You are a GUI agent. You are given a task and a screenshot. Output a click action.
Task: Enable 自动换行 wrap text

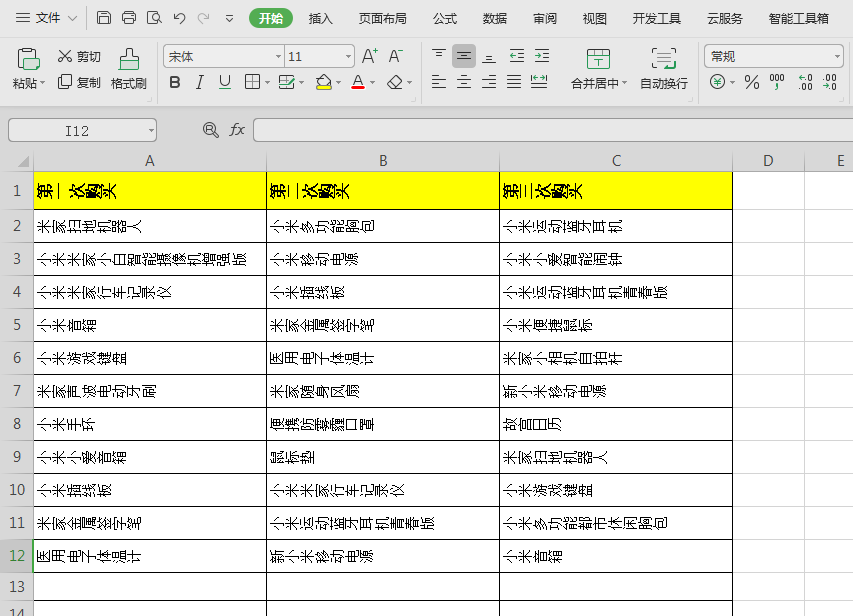pos(664,69)
